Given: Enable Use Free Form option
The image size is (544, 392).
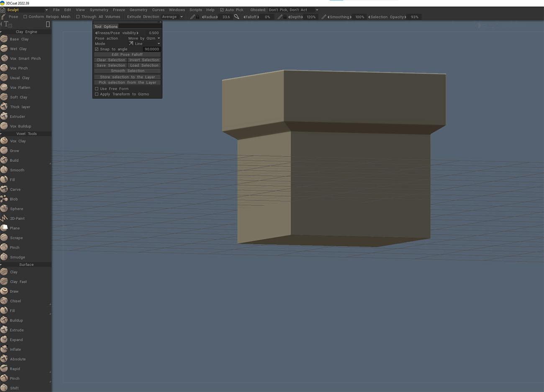Looking at the screenshot, I should coord(96,88).
